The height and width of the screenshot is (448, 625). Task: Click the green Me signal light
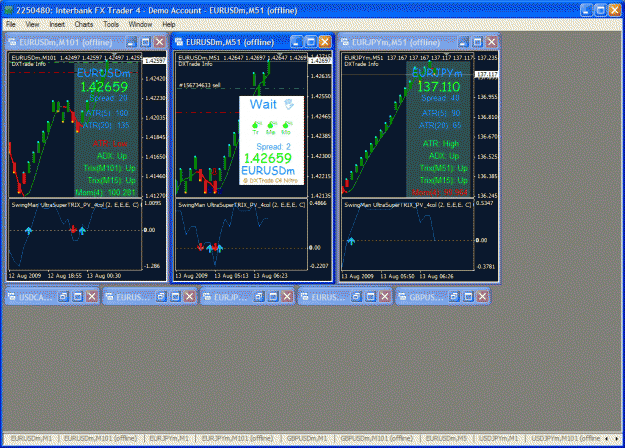click(270, 126)
